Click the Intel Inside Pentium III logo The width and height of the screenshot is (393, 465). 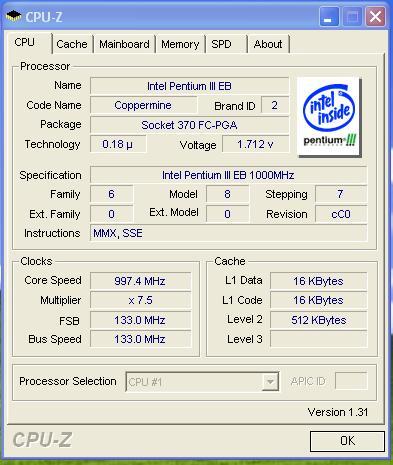[329, 117]
